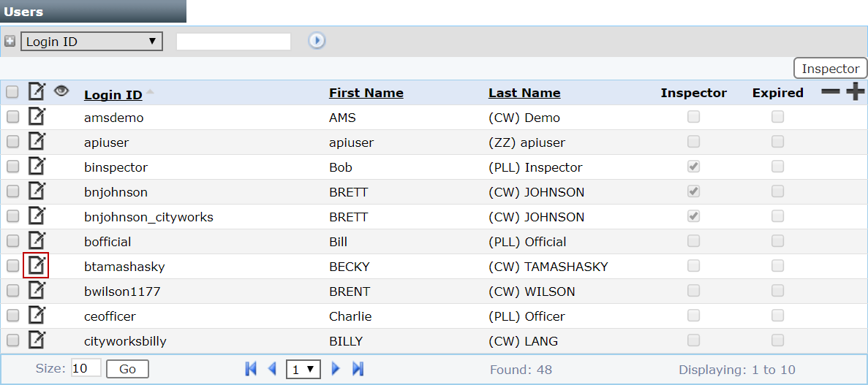This screenshot has height=385, width=868.
Task: Sort by the Login ID column header
Action: (x=113, y=94)
